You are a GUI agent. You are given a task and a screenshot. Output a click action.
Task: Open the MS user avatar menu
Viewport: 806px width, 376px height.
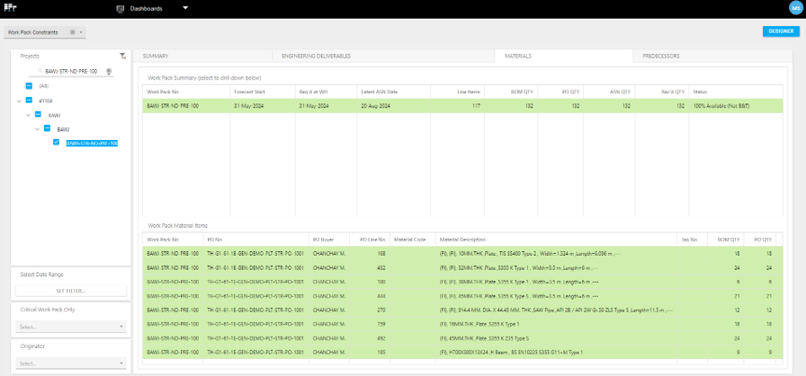(795, 8)
